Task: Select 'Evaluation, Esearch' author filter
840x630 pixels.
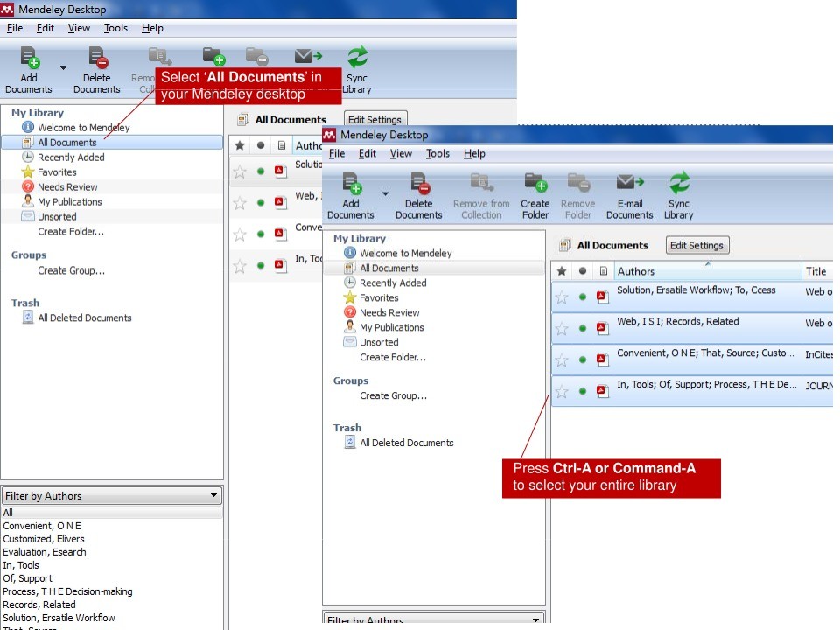Action: (45, 552)
